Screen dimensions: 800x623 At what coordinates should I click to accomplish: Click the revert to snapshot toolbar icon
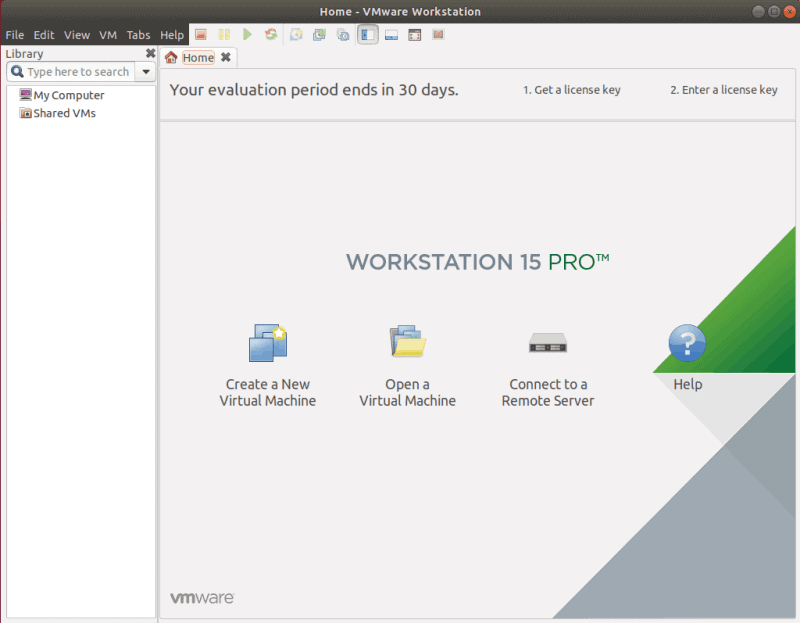tap(319, 35)
